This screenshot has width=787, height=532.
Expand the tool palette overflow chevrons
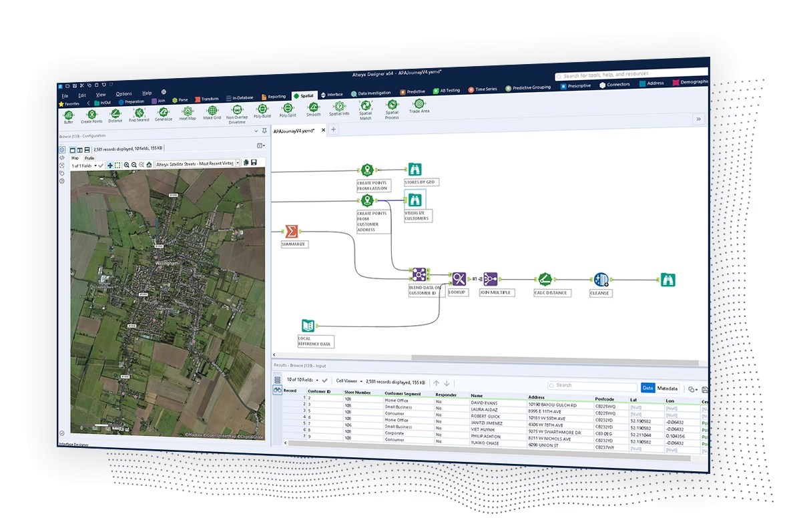point(698,119)
